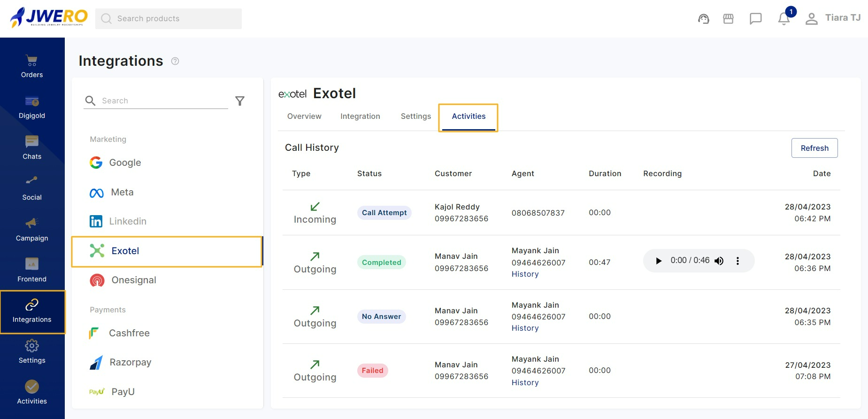
Task: Open the integrations filter funnel
Action: tap(240, 101)
